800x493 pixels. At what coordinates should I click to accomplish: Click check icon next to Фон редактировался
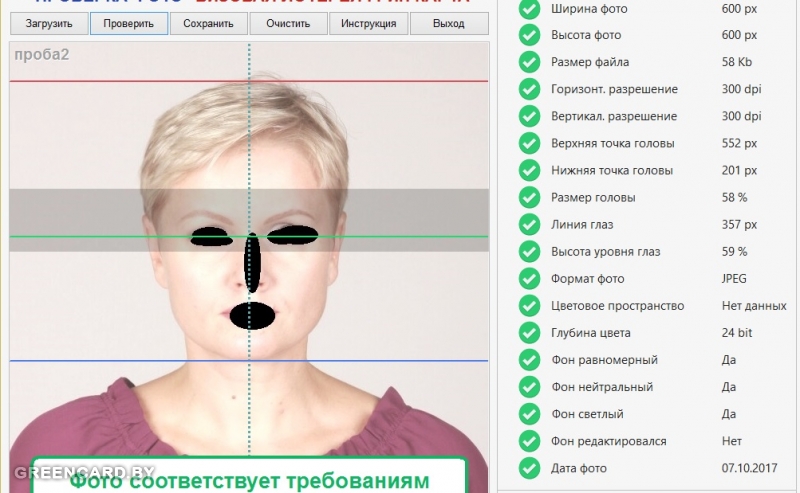529,441
